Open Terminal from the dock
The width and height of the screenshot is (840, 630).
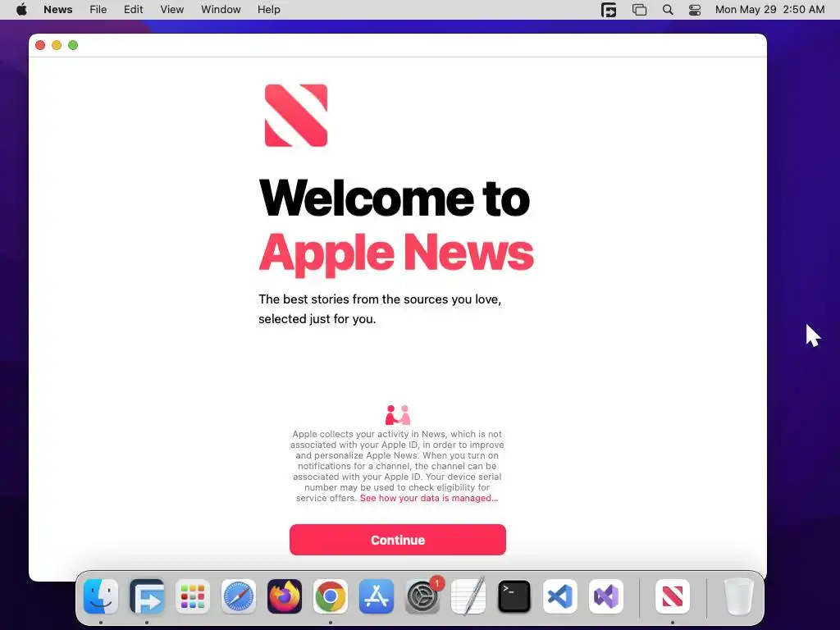click(514, 596)
